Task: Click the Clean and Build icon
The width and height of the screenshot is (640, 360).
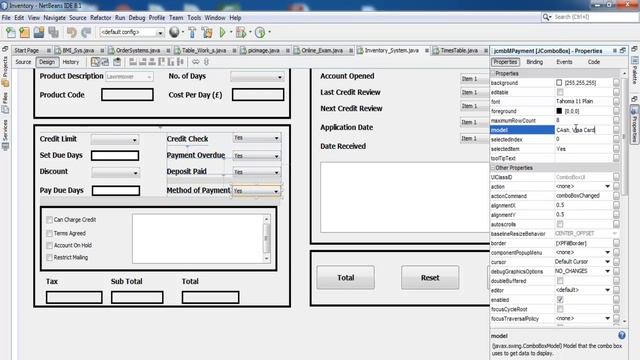Action: [207, 32]
